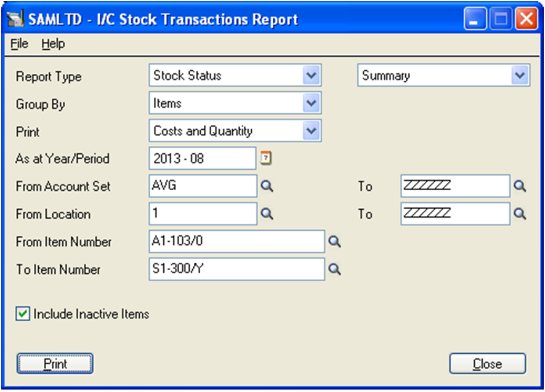Click the Close button
This screenshot has height=392, width=545.
click(487, 364)
